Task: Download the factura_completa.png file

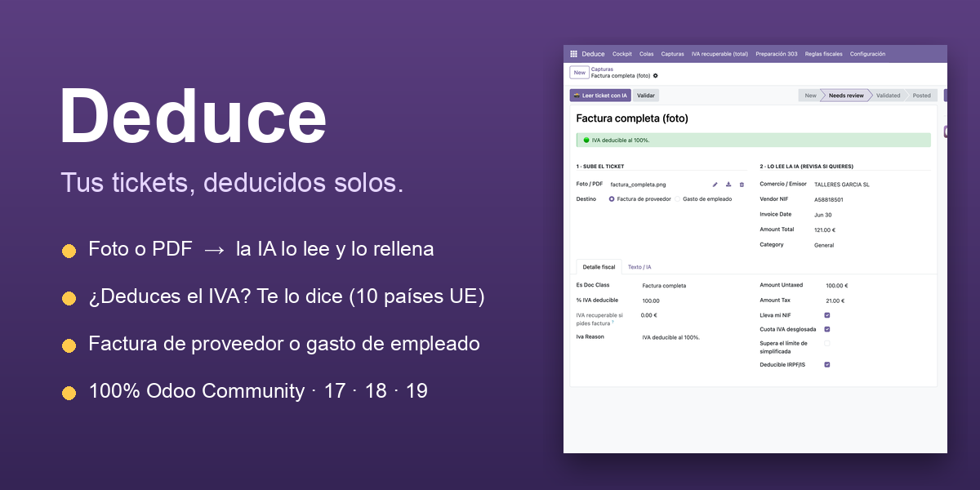Action: point(728,185)
